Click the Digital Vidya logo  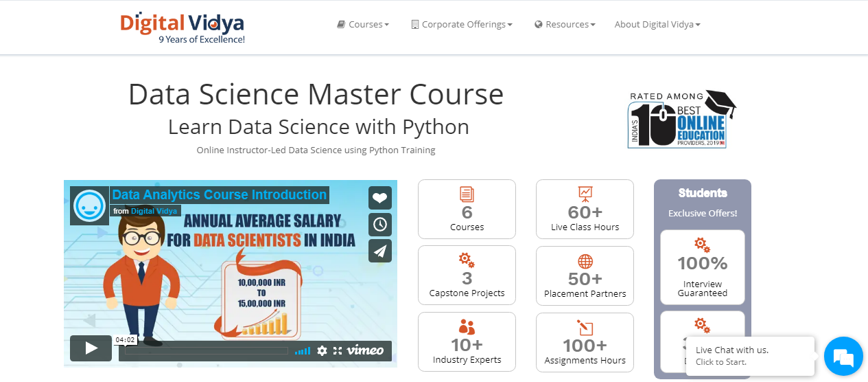183,27
